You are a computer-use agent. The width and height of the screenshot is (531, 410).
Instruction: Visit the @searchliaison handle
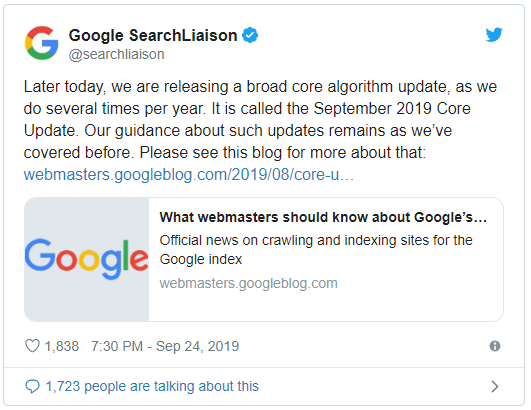[116, 55]
